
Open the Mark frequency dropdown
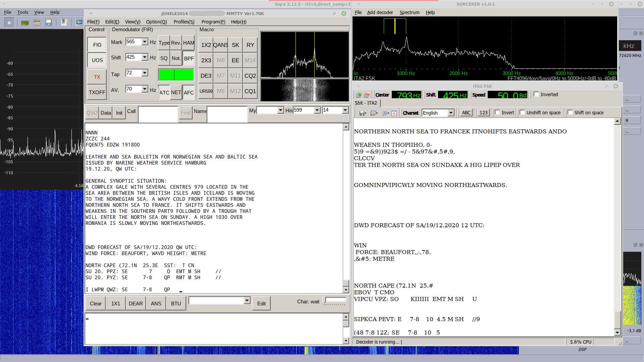(x=145, y=42)
